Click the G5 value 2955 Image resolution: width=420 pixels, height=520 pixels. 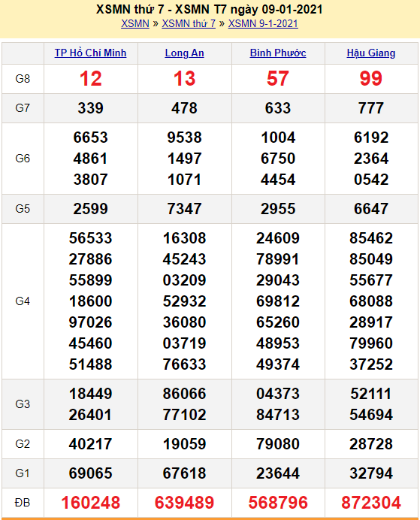point(278,209)
